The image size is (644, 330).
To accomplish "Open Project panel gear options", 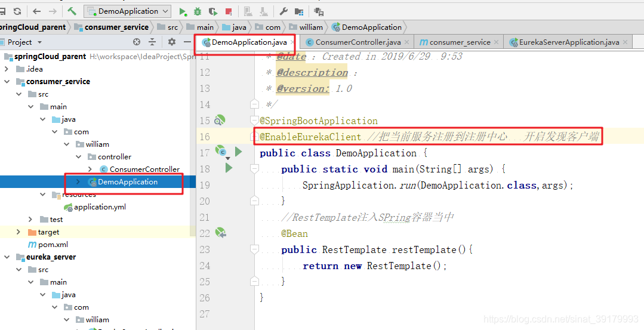I will pos(172,42).
